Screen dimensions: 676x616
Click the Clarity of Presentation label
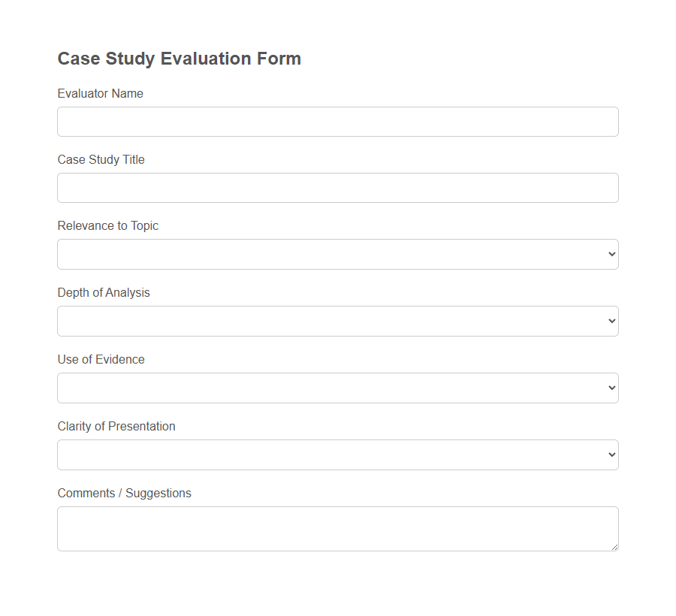[116, 426]
